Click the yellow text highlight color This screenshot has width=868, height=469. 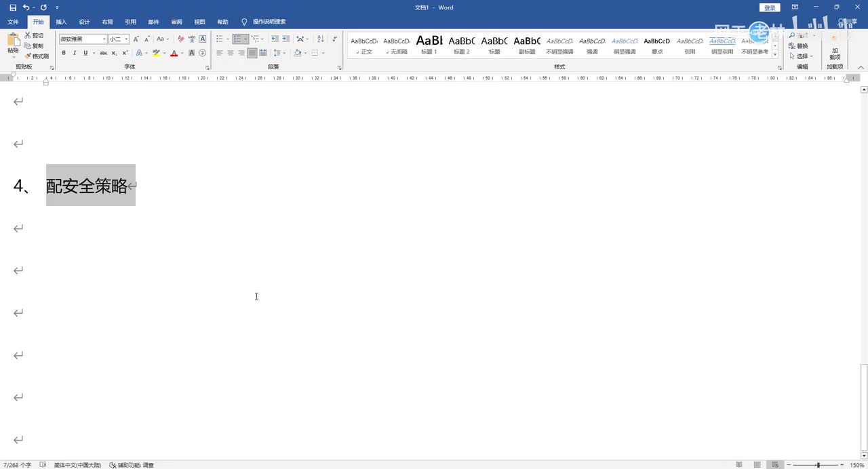157,53
